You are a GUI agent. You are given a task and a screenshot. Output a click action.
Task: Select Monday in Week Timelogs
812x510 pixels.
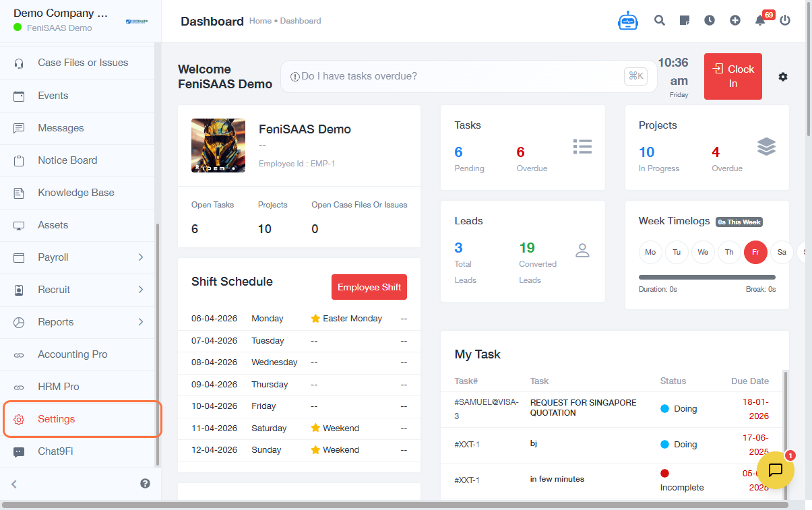pos(650,252)
